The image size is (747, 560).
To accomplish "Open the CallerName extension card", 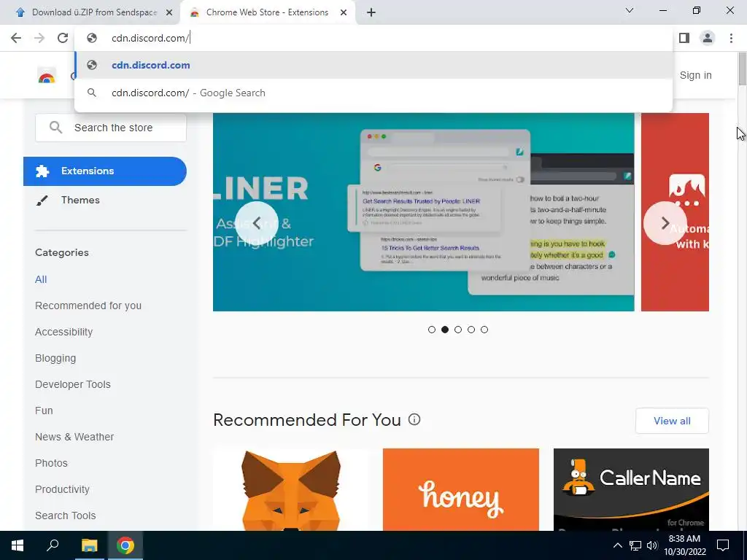I will 631,489.
